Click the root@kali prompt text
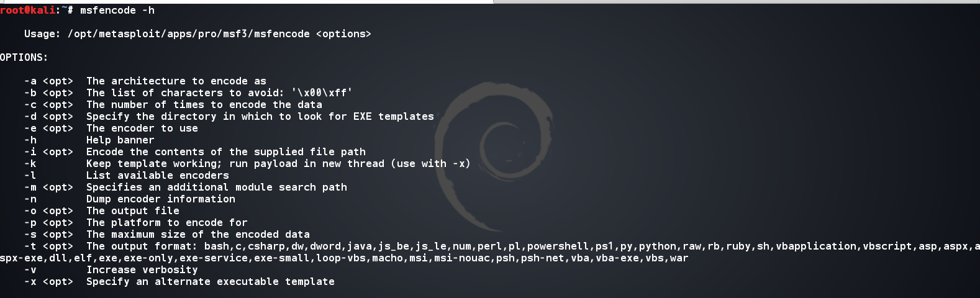The height and width of the screenshot is (298, 980). click(x=27, y=10)
